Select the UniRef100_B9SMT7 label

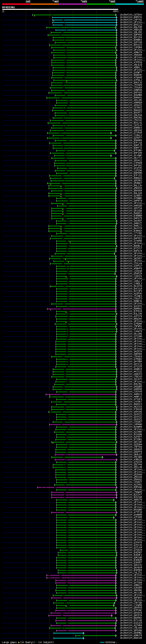(131, 113)
